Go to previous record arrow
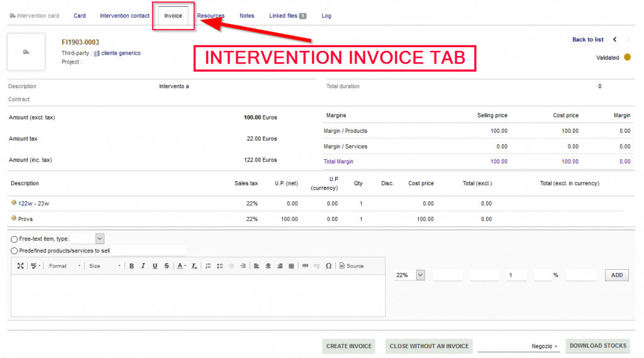The width and height of the screenshot is (644, 358). [x=614, y=40]
